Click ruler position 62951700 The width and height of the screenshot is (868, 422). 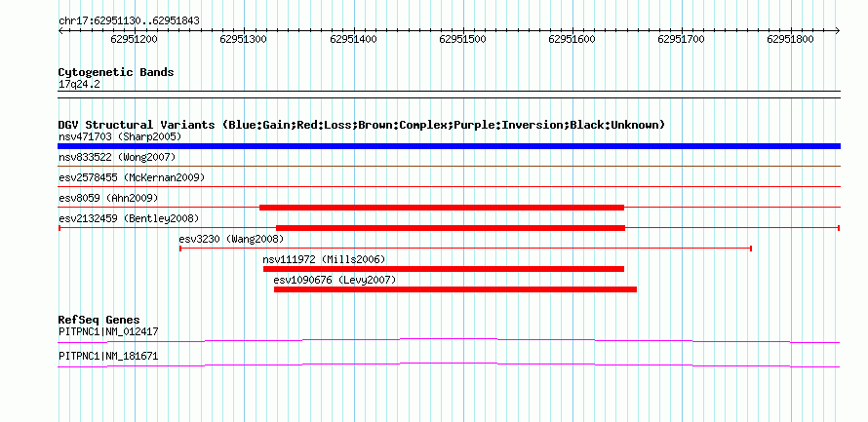point(681,39)
